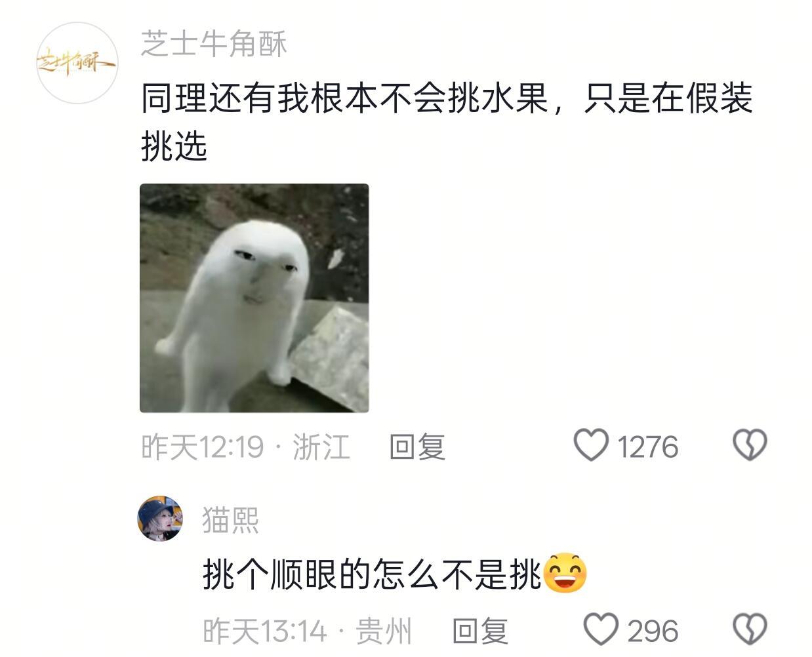Reply to 猫熙's comment
This screenshot has height=657, width=812.
tap(480, 631)
